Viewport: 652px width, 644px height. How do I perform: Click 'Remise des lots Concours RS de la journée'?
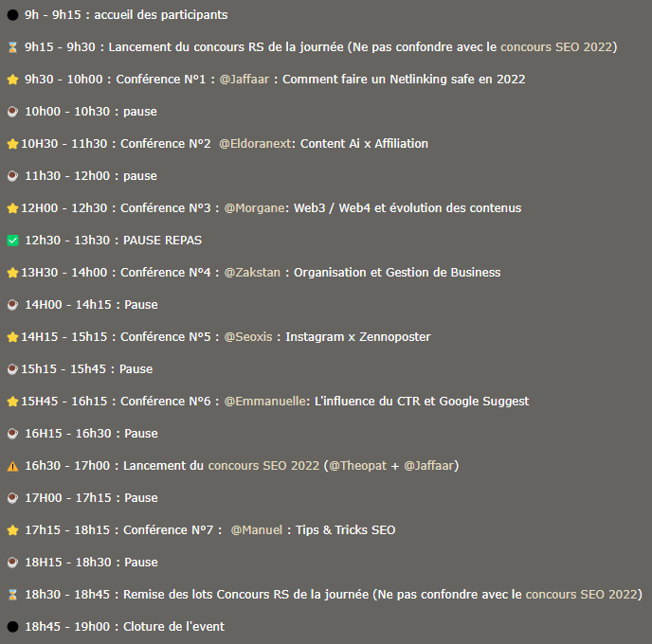246,595
